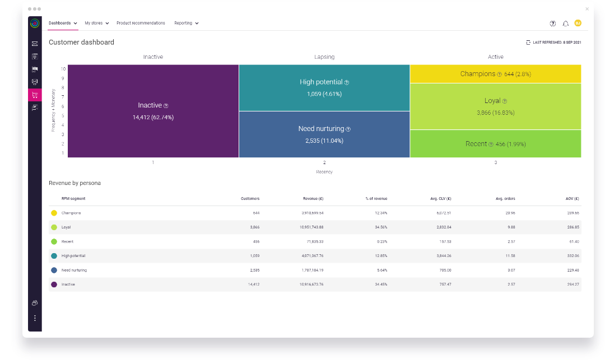Open the Dashboards menu
Screen dimensions: 605x364
(x=62, y=23)
